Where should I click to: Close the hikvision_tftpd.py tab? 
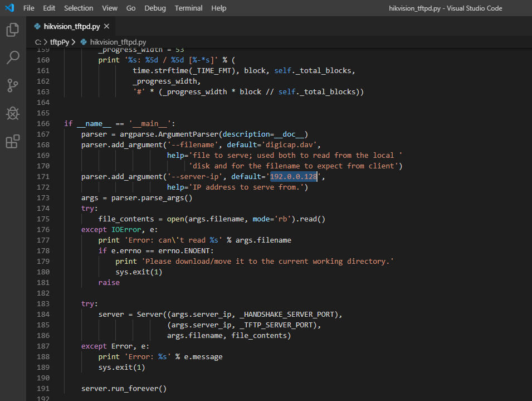[106, 26]
